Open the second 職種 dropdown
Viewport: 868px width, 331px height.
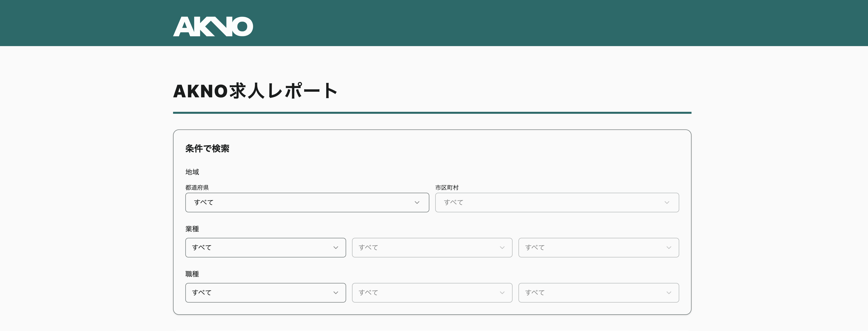432,293
